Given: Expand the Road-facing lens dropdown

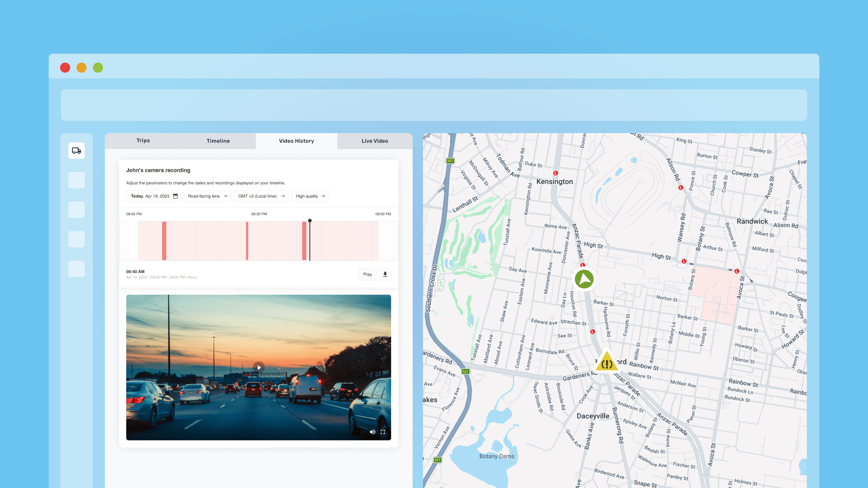Looking at the screenshot, I should (x=207, y=196).
